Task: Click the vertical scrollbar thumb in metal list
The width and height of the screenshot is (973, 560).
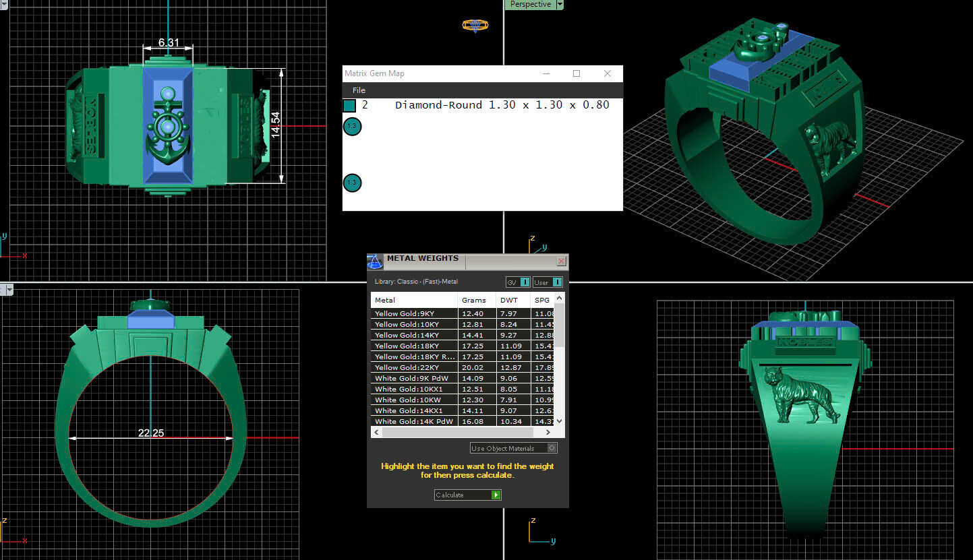Action: point(559,324)
